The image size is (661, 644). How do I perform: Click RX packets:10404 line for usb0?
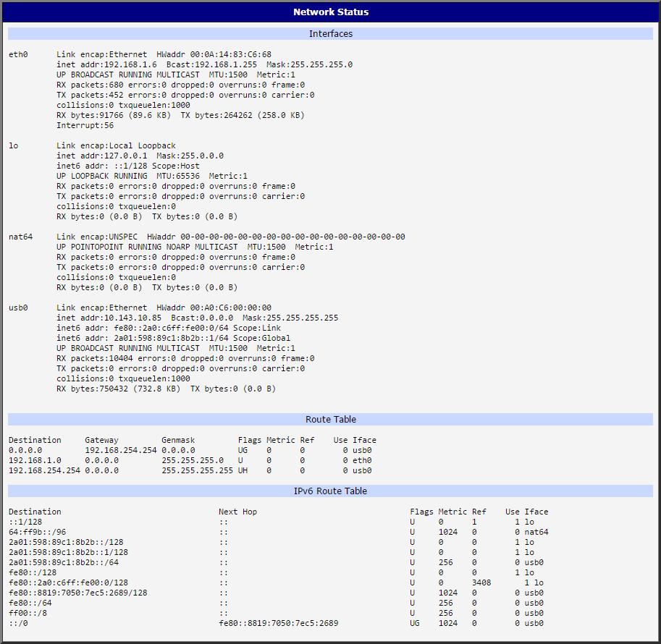point(185,358)
